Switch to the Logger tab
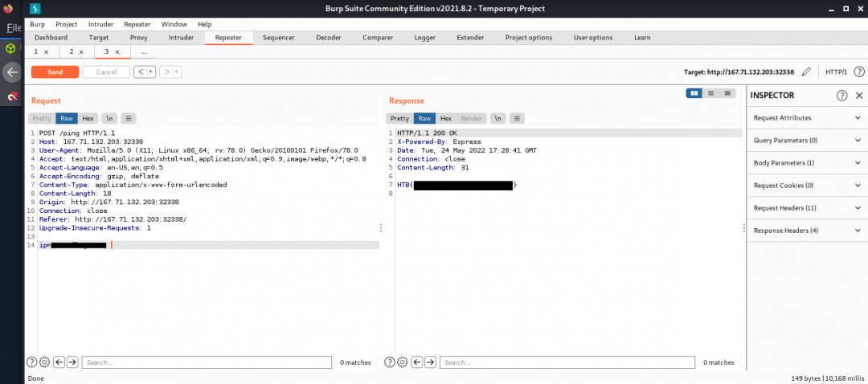The height and width of the screenshot is (384, 868). pos(424,38)
